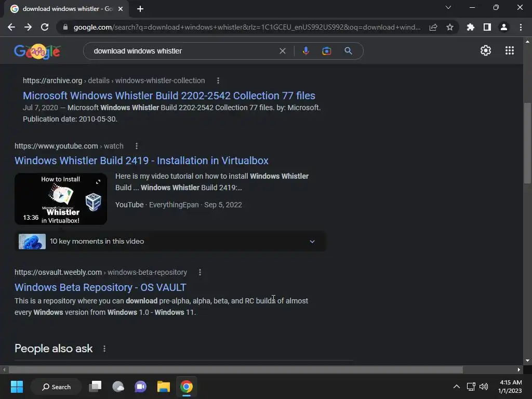This screenshot has width=532, height=399.
Task: Toggle Chrome side panel
Action: click(487, 27)
